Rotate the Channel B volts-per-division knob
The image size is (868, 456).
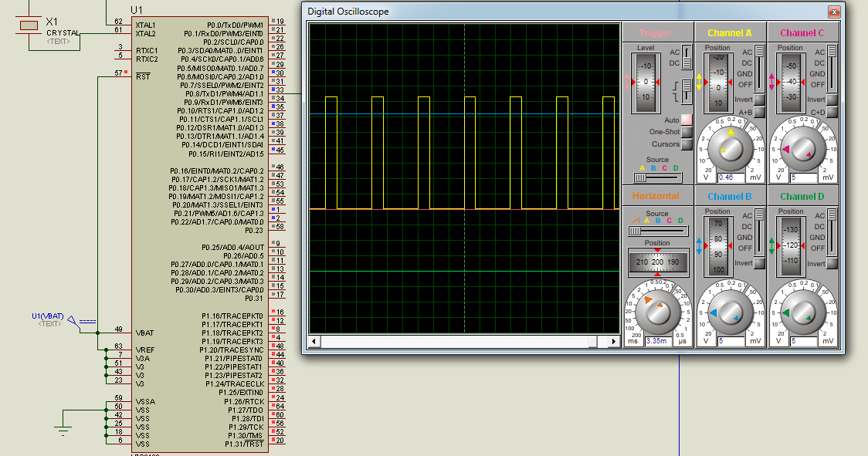pyautogui.click(x=730, y=312)
